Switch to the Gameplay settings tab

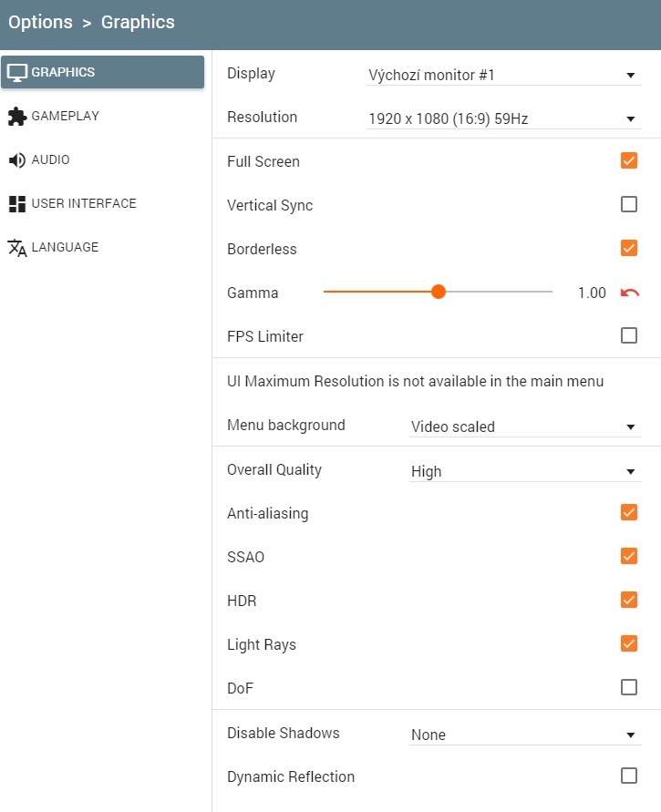pyautogui.click(x=65, y=117)
